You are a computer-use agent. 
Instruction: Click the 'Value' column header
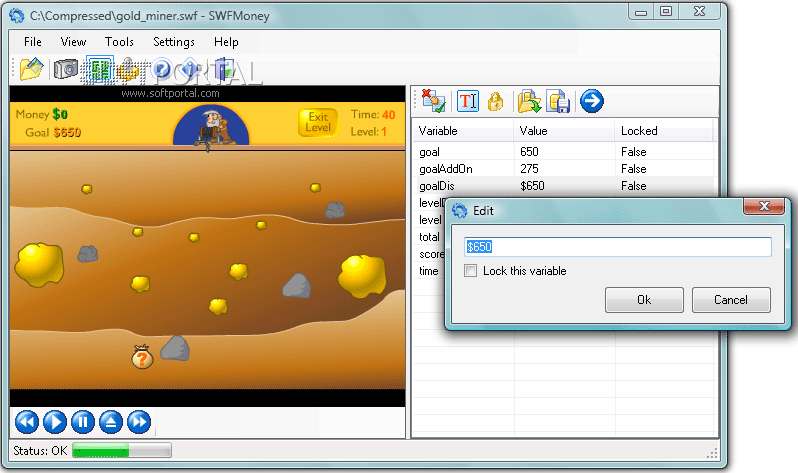point(564,131)
